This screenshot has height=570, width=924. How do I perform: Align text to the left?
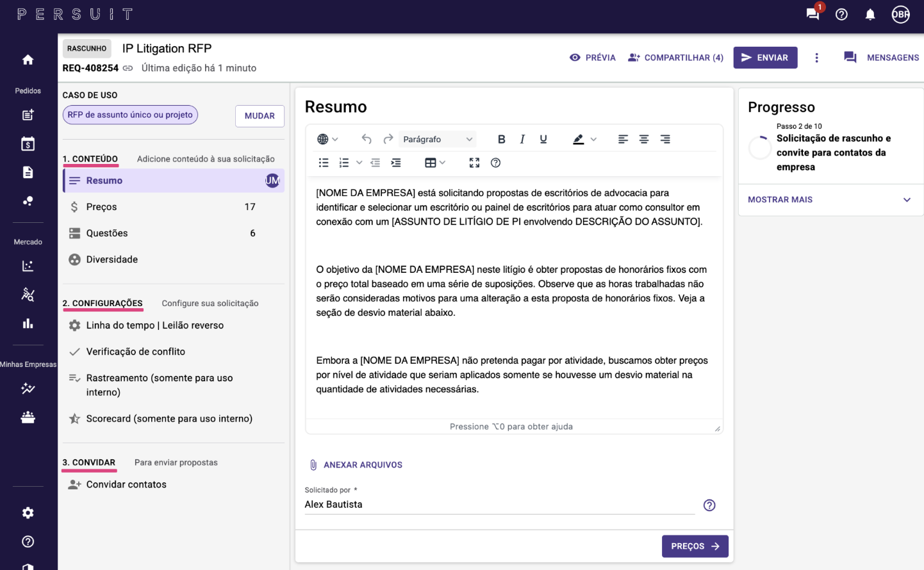(x=623, y=139)
